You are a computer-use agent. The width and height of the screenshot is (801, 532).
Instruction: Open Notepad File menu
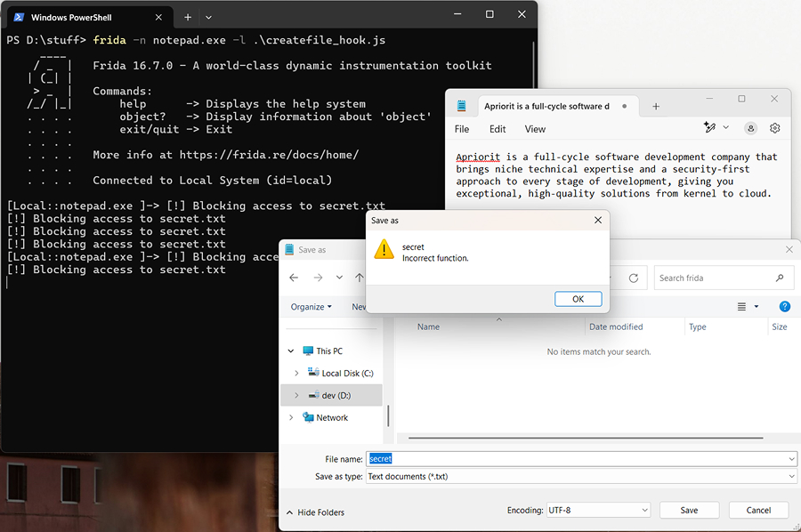462,129
